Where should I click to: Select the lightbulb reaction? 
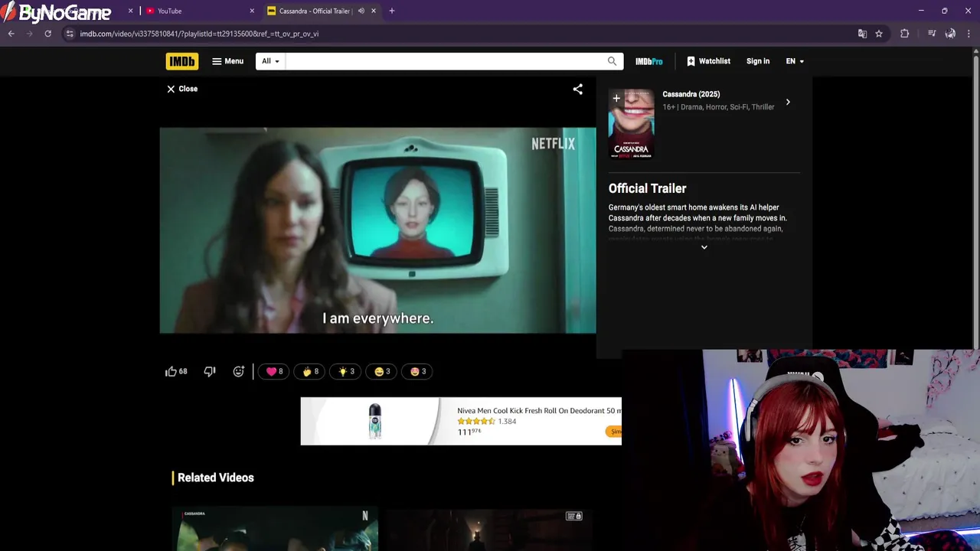tap(345, 371)
